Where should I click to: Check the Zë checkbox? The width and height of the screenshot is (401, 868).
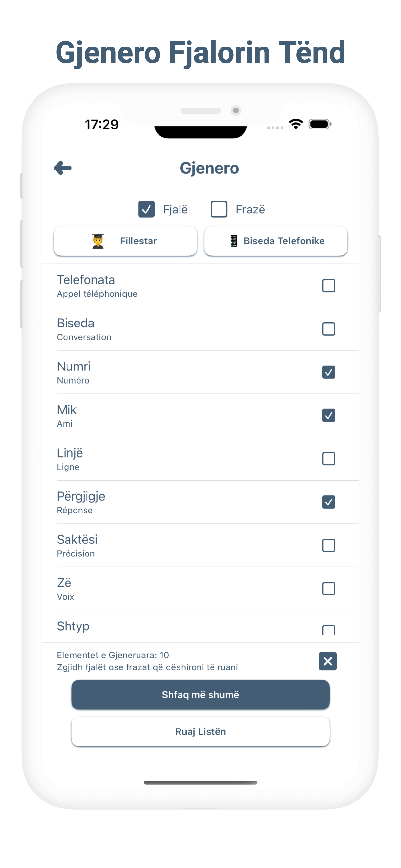click(x=329, y=588)
